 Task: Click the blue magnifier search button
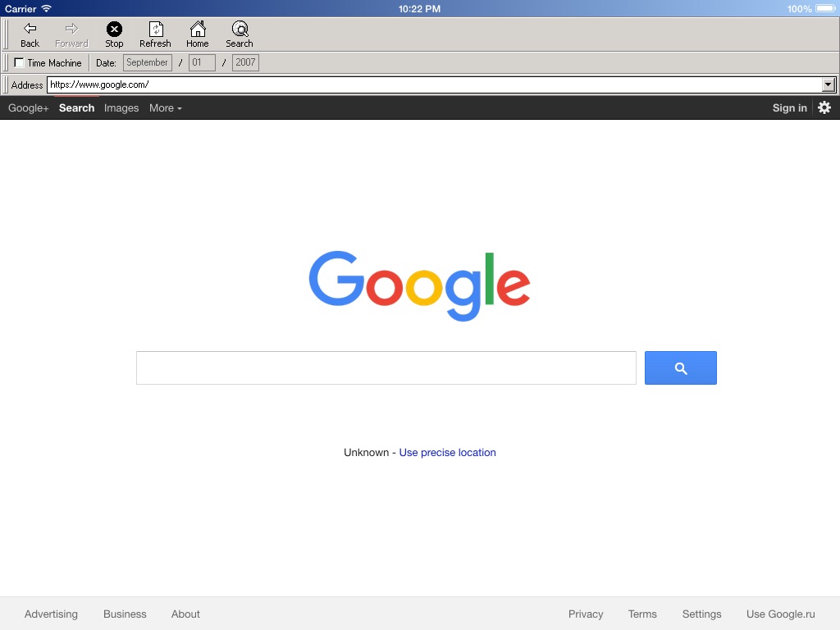tap(680, 368)
